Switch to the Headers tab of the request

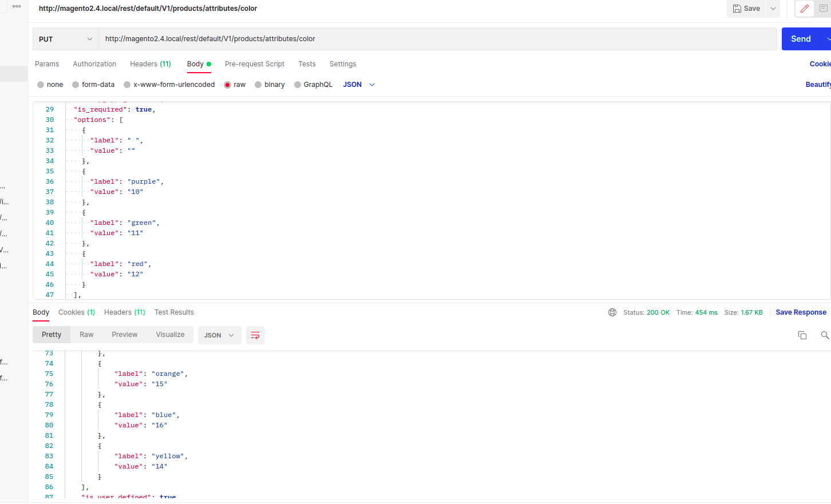[x=150, y=64]
